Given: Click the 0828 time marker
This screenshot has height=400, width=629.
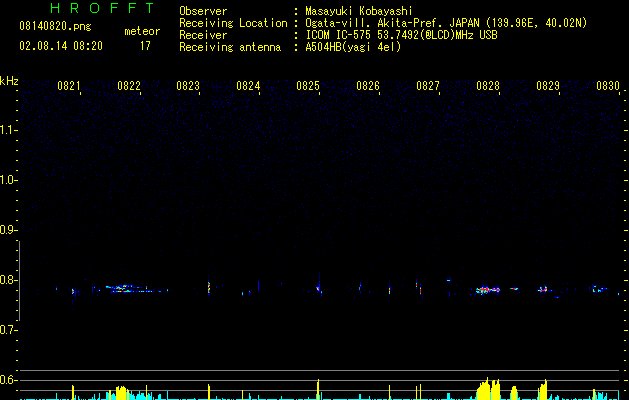Looking at the screenshot, I should [488, 86].
